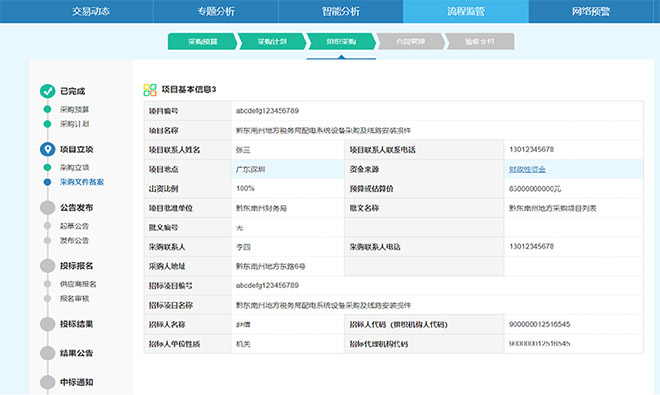Open the 起草公告 sidebar item
This screenshot has width=660, height=395.
coord(75,226)
